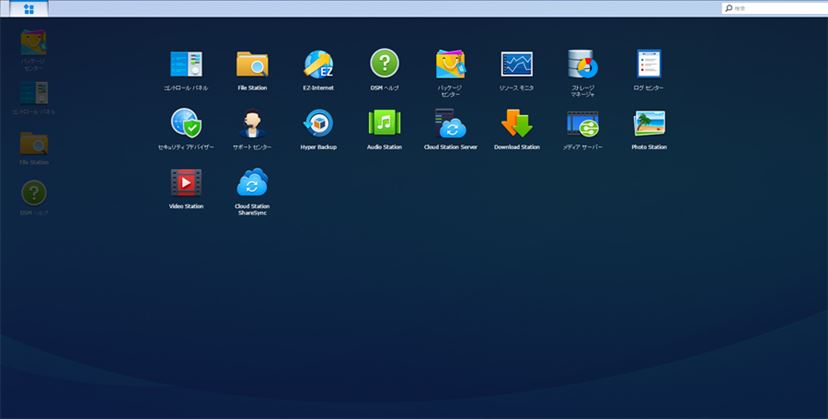The height and width of the screenshot is (419, 828).
Task: Open Support Center (サポート センター) icon
Action: coord(252,124)
